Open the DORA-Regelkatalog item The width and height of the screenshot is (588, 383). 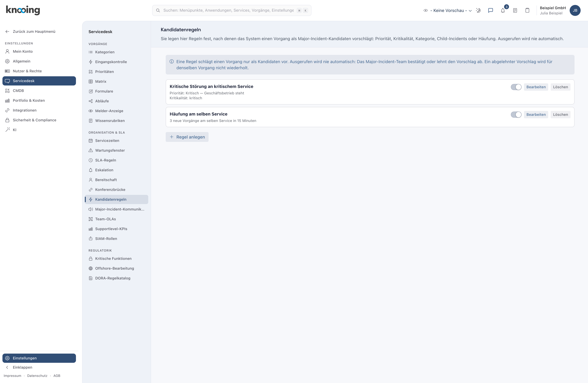116,278
